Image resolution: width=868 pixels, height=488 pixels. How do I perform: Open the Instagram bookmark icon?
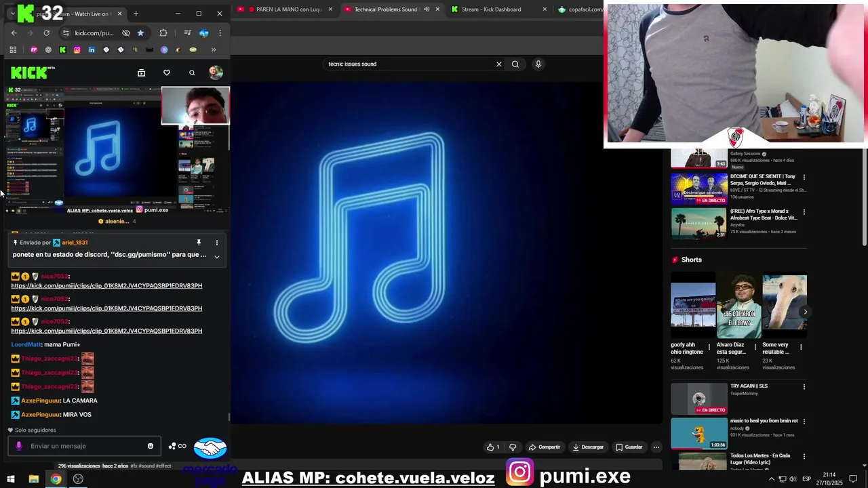77,49
